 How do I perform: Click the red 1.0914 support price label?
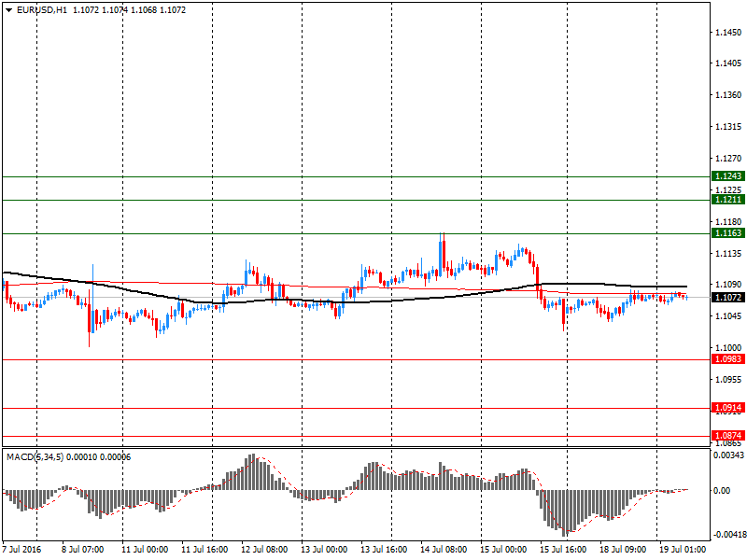click(728, 408)
